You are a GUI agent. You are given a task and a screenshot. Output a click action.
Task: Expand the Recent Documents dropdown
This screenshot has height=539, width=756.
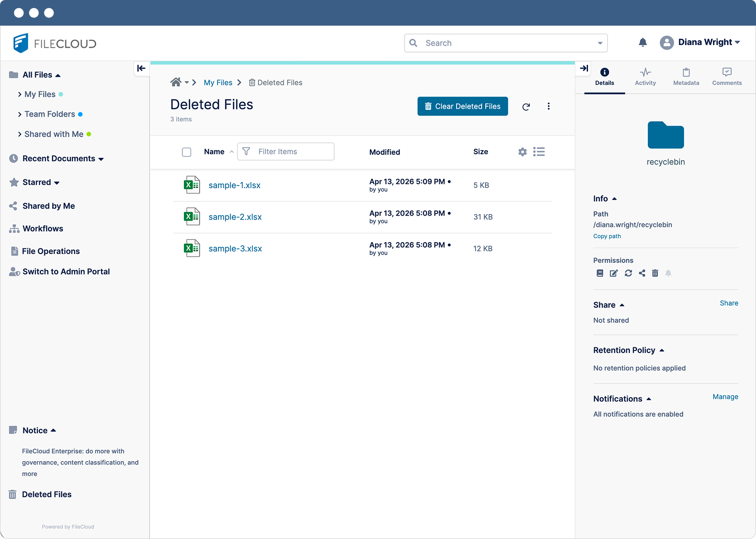pos(101,159)
